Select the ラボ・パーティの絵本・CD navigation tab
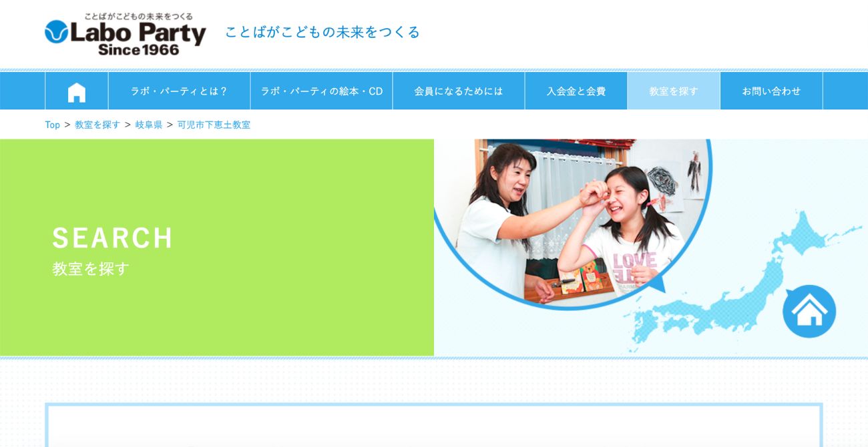This screenshot has height=447, width=868. [x=321, y=91]
